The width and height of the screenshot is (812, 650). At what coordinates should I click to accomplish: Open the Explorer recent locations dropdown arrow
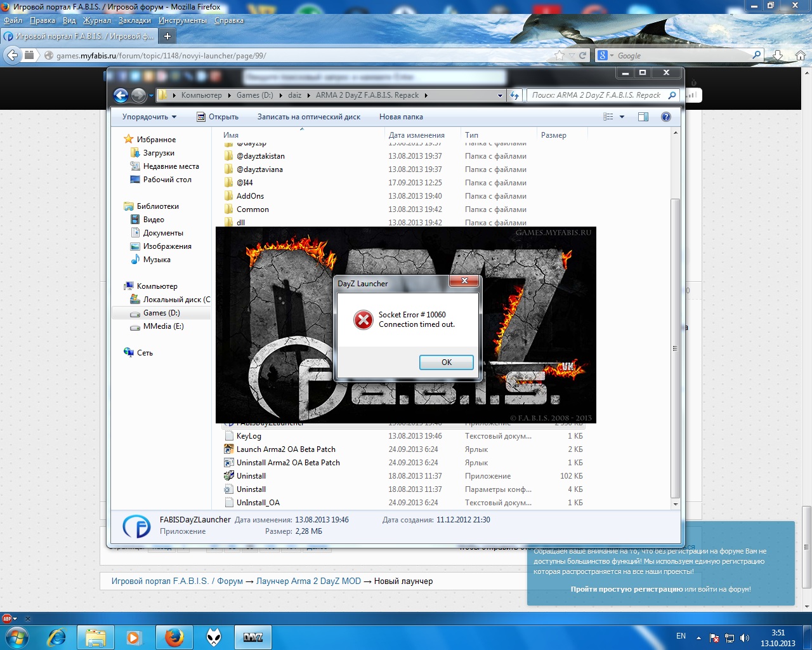click(151, 96)
